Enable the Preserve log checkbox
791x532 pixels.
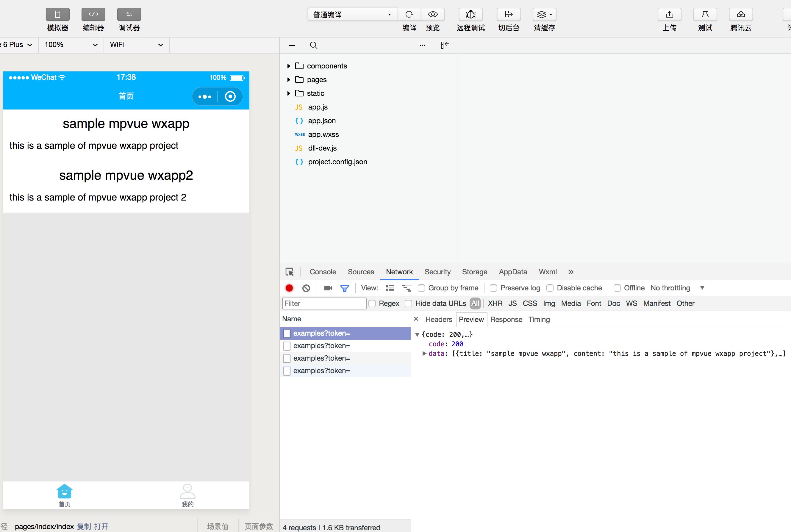click(493, 288)
